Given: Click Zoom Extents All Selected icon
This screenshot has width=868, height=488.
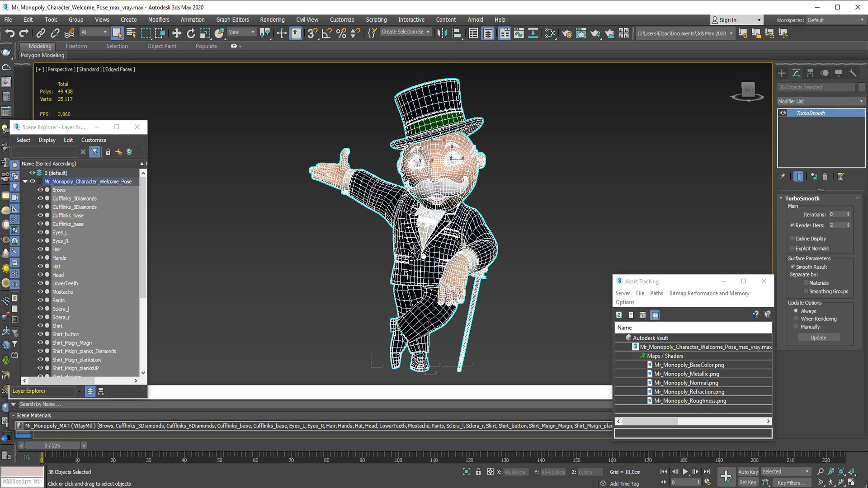Looking at the screenshot, I should (x=852, y=471).
